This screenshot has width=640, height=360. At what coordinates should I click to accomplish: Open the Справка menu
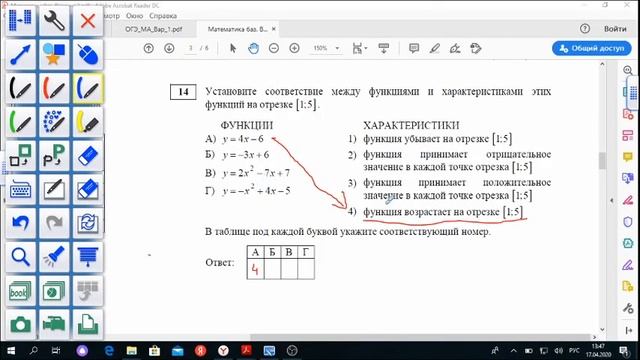pos(163,16)
